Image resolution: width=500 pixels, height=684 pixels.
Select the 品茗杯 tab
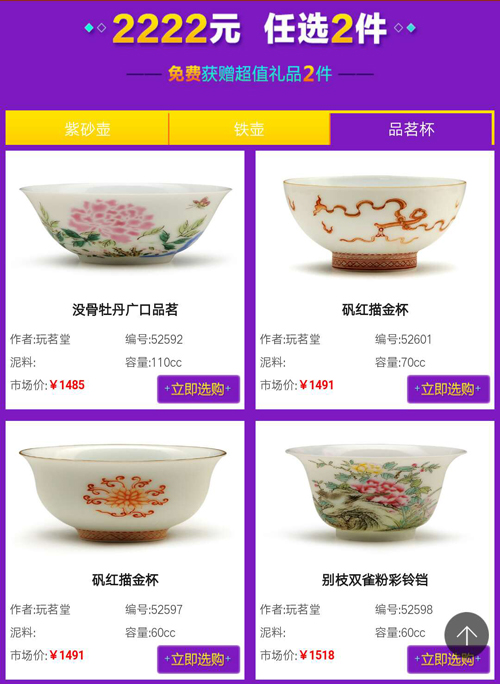(x=411, y=128)
